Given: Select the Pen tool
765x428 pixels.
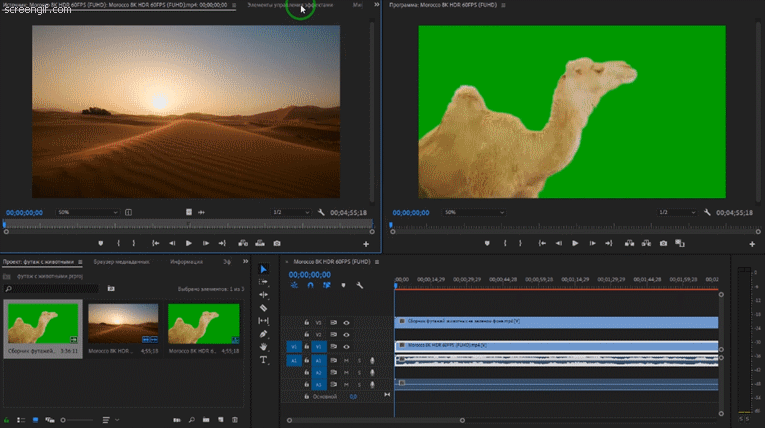Looking at the screenshot, I should (263, 334).
